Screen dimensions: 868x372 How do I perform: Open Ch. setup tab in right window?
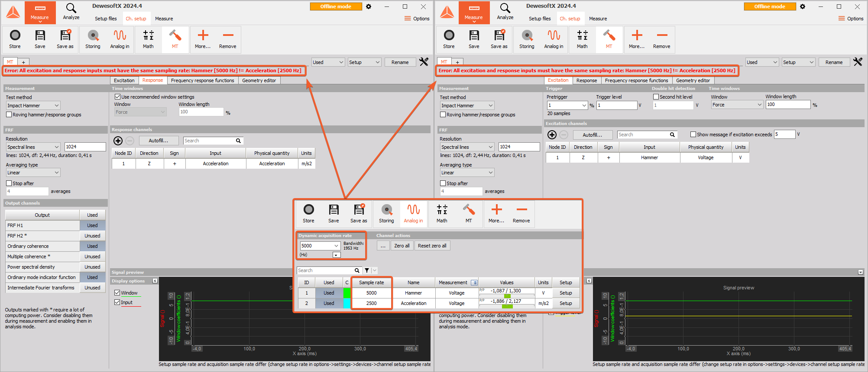570,19
